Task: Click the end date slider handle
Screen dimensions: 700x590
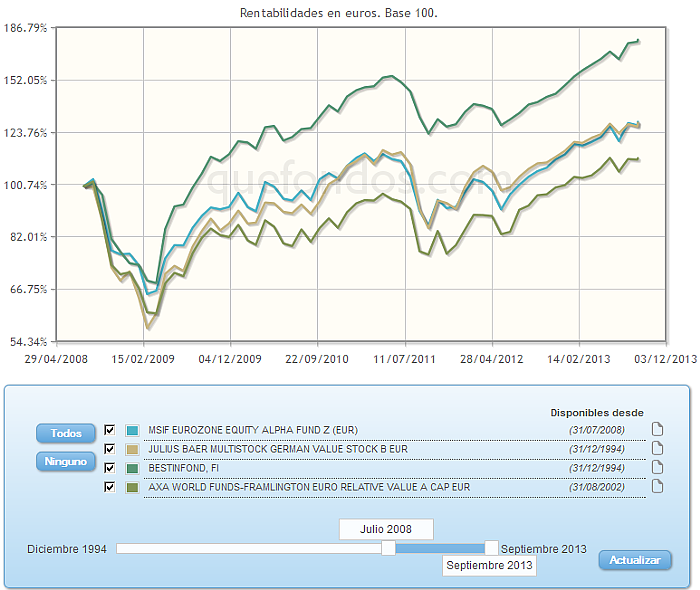Action: click(x=491, y=548)
